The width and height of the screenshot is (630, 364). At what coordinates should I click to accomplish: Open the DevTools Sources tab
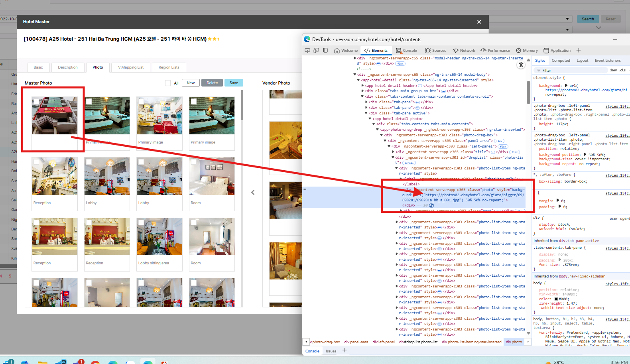coord(435,51)
